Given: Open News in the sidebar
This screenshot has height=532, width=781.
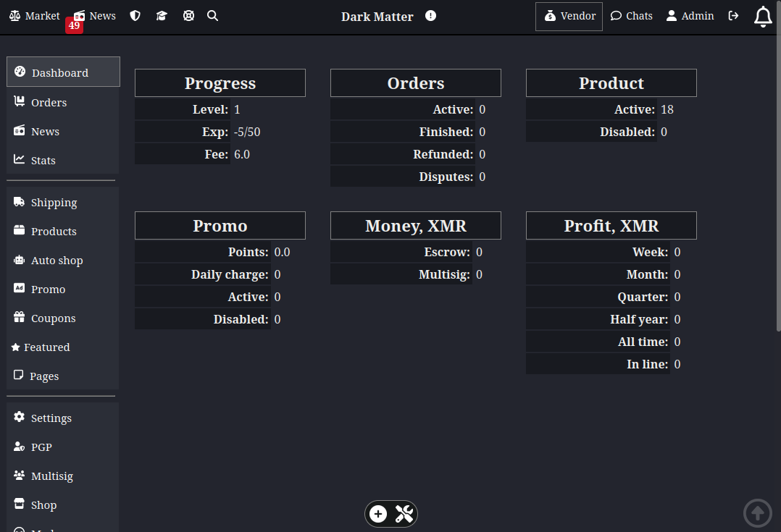Looking at the screenshot, I should coord(63,132).
